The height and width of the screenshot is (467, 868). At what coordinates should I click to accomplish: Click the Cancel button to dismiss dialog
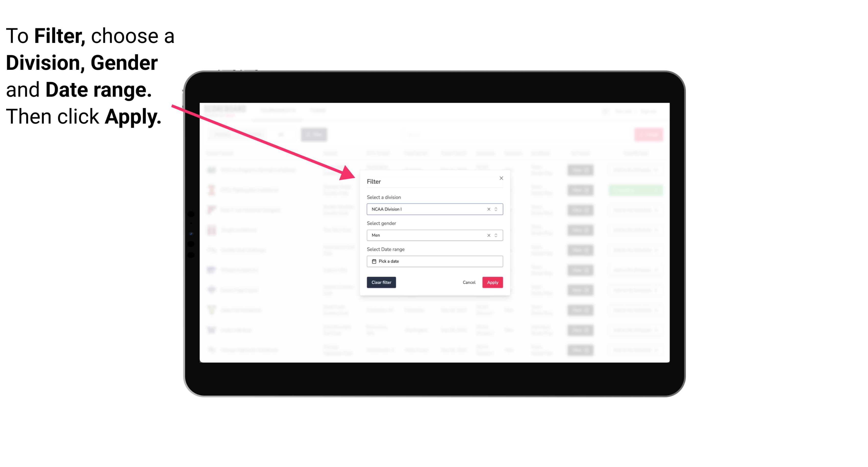coord(469,283)
